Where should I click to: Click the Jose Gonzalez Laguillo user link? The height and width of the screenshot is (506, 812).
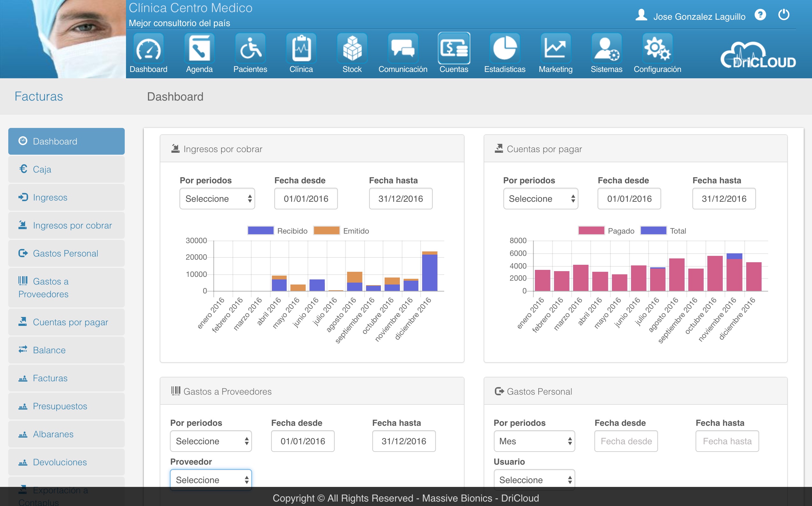(x=699, y=17)
